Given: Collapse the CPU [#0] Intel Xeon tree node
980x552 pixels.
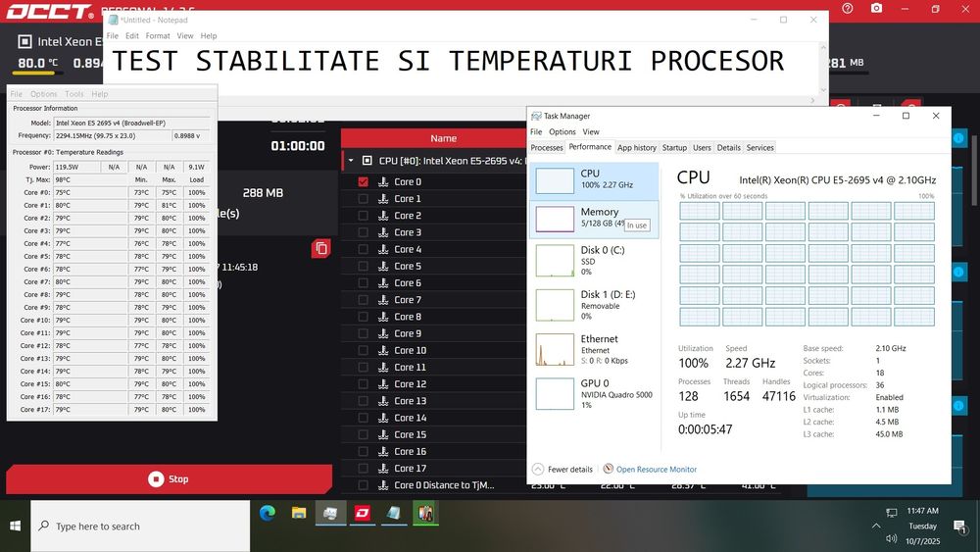Looking at the screenshot, I should (x=351, y=161).
